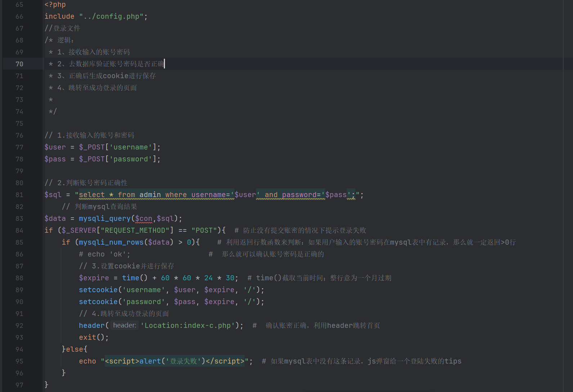Click the header function name on line 92
This screenshot has height=392, width=573.
click(x=92, y=325)
